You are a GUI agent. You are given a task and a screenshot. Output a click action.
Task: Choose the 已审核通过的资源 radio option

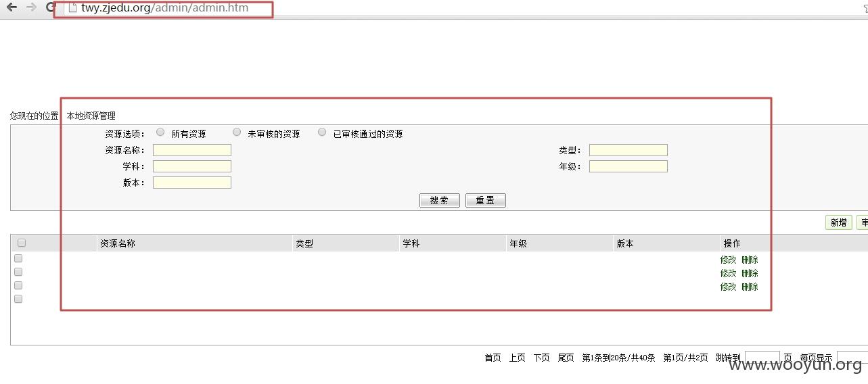pos(322,133)
